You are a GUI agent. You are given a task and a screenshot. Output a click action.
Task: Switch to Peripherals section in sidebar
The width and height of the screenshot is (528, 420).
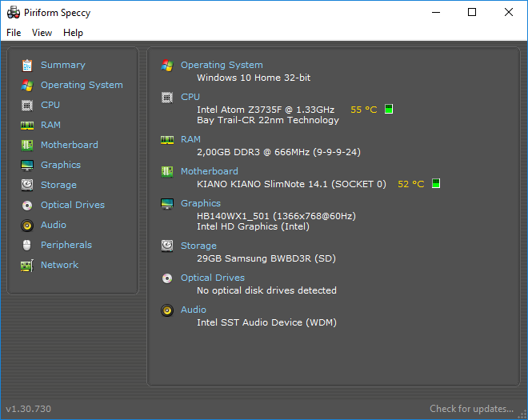pos(66,245)
